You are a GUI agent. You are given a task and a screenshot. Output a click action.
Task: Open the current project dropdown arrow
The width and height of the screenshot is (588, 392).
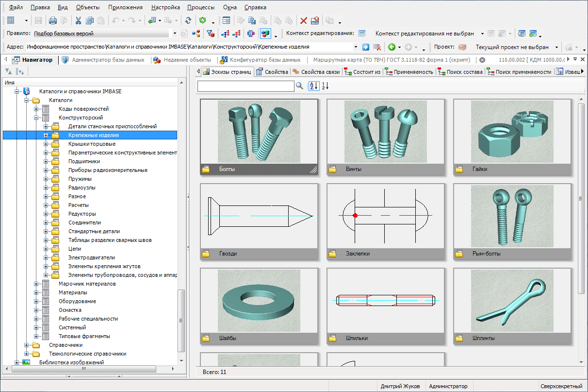[x=556, y=47]
